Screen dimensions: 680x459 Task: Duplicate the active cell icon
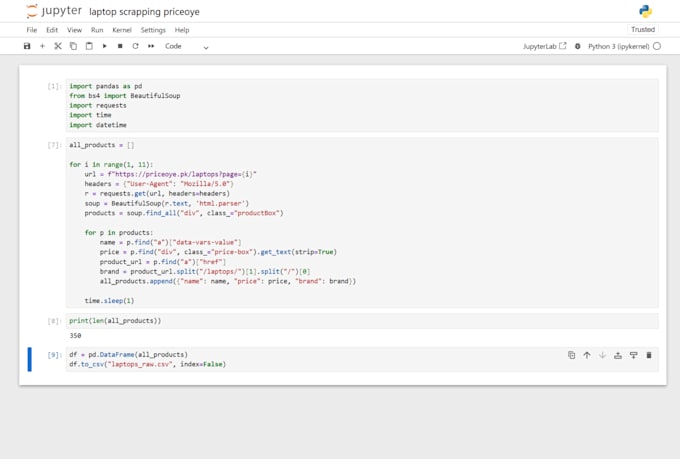(572, 355)
